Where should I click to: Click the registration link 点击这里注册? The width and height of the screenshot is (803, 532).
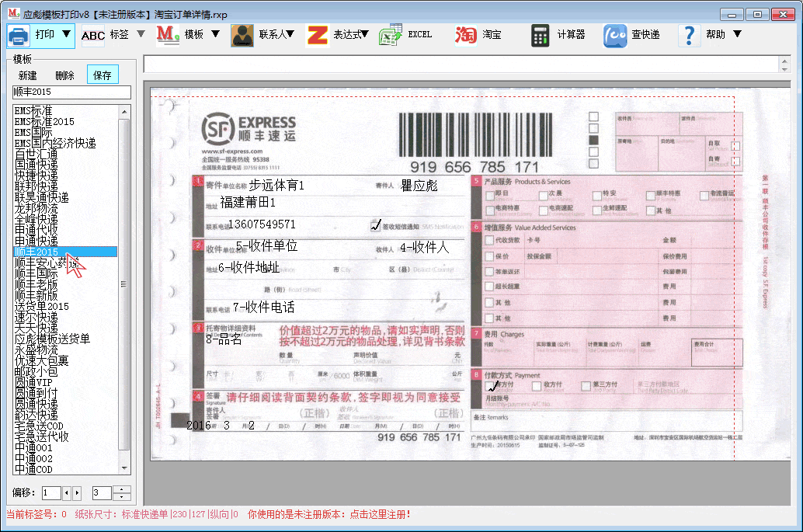tap(379, 515)
